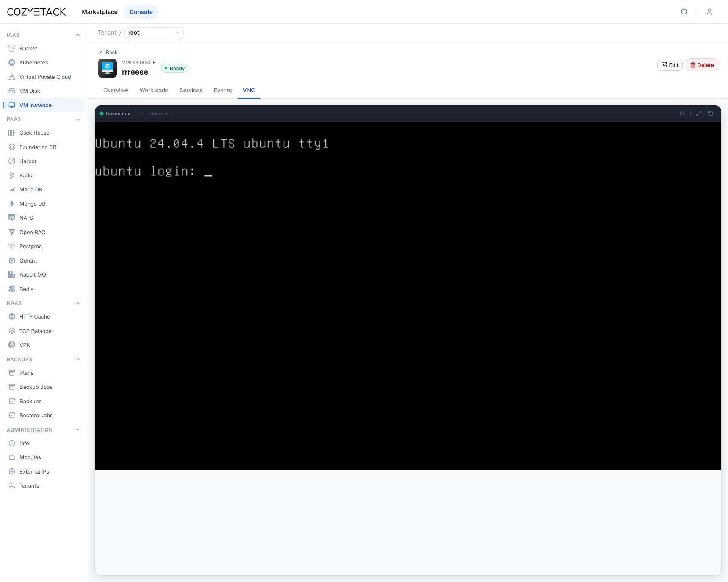The height and width of the screenshot is (582, 728).
Task: Reconnect VNC with the refresh icon
Action: click(x=711, y=114)
